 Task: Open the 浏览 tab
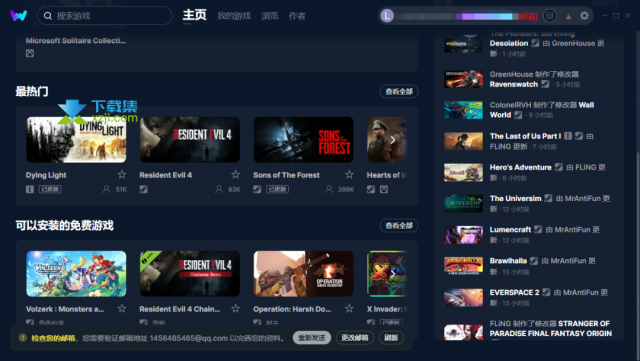pyautogui.click(x=270, y=16)
